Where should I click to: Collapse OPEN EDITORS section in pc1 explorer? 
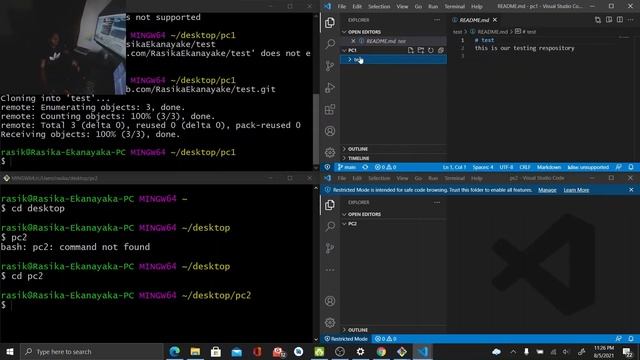pyautogui.click(x=394, y=32)
